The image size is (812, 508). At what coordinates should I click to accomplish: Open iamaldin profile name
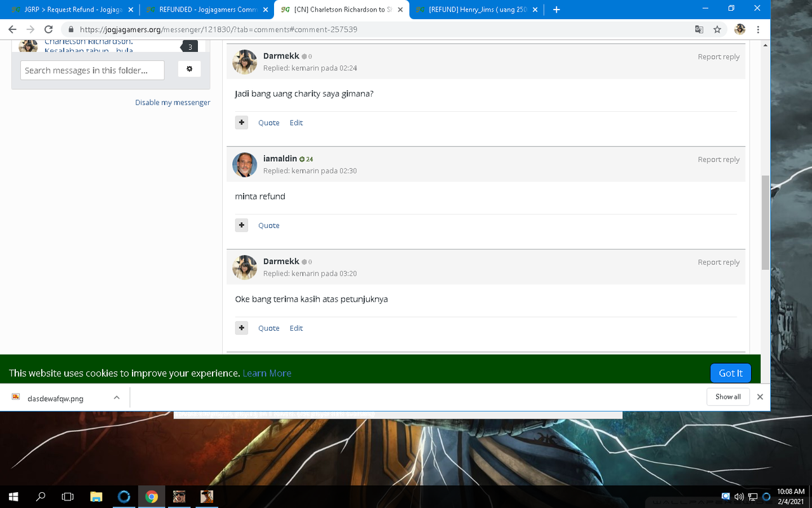[280, 159]
